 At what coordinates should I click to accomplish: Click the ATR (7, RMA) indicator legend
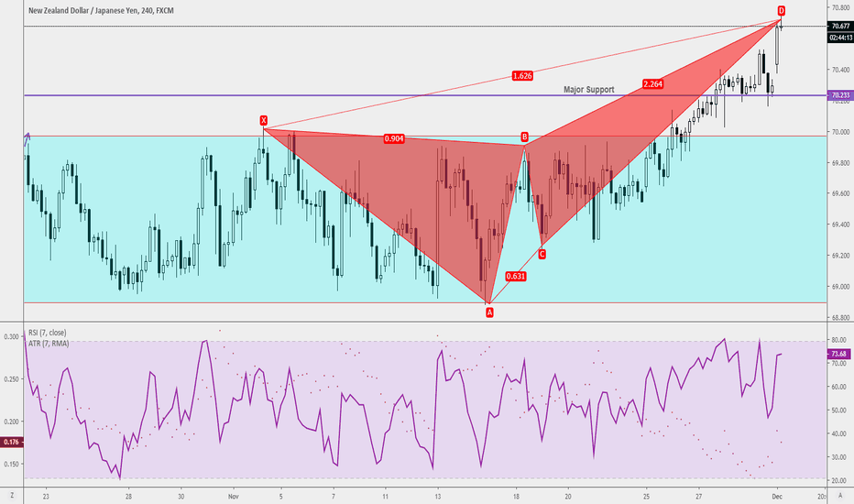46,343
